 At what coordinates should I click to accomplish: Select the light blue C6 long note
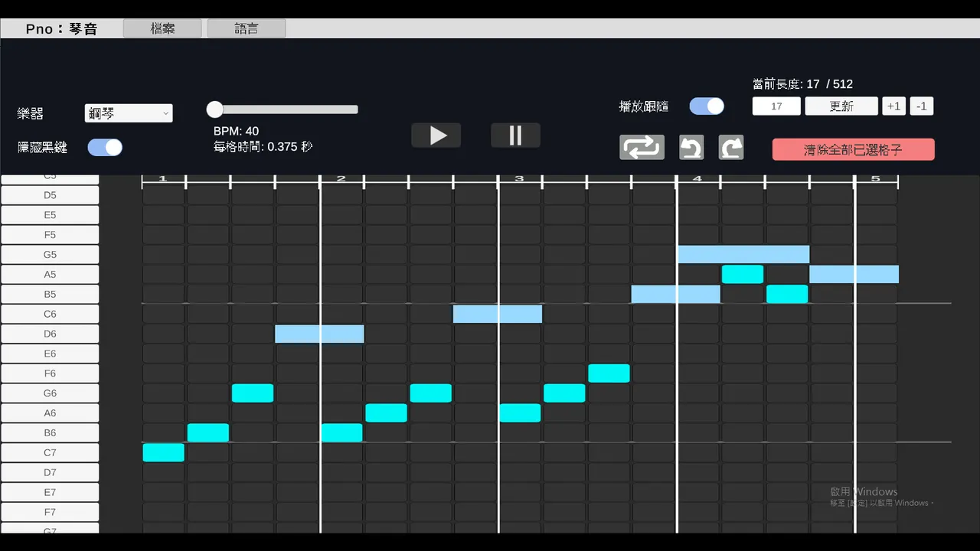[x=498, y=314]
